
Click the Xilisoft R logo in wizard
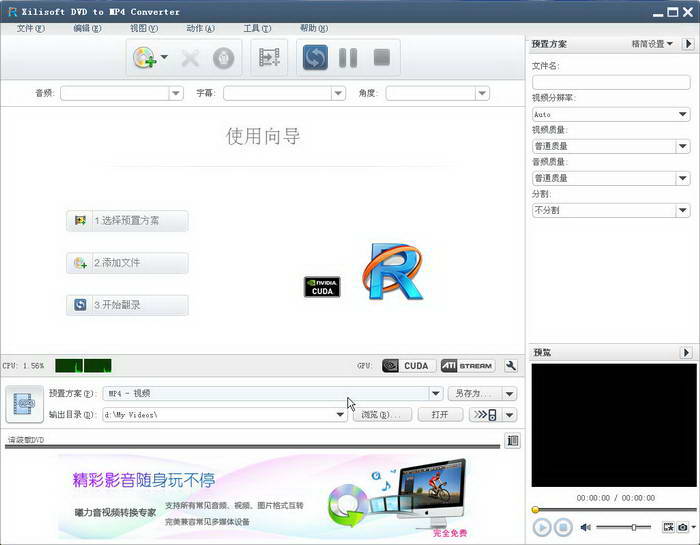pos(393,271)
